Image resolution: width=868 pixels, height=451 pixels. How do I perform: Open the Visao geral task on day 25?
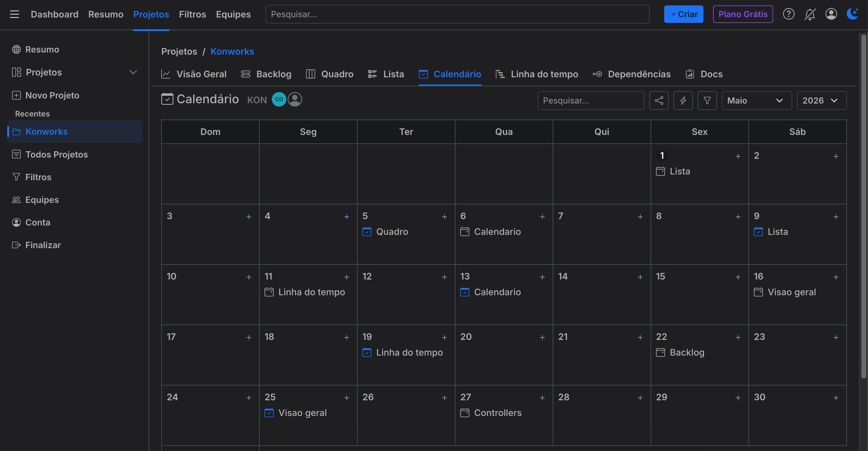pos(295,413)
